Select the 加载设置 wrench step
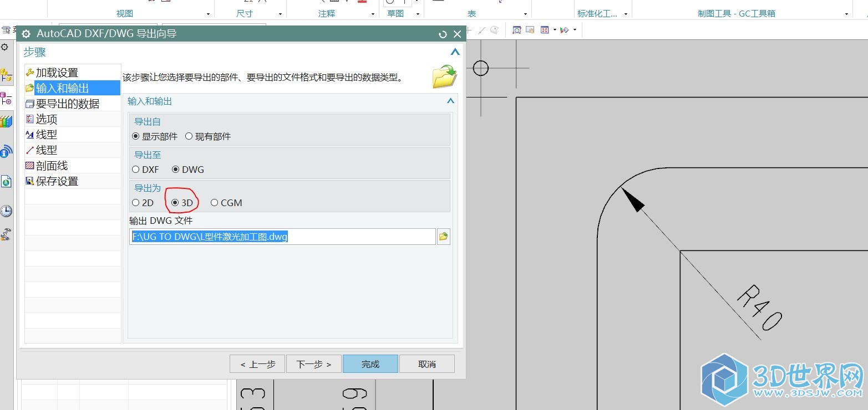The height and width of the screenshot is (410, 868). (x=73, y=73)
